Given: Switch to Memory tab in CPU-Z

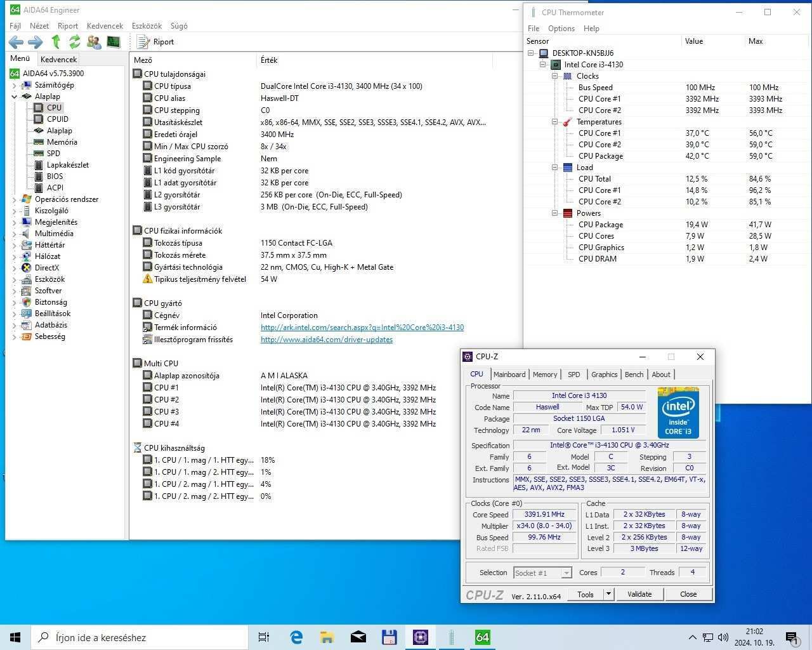Looking at the screenshot, I should tap(545, 375).
